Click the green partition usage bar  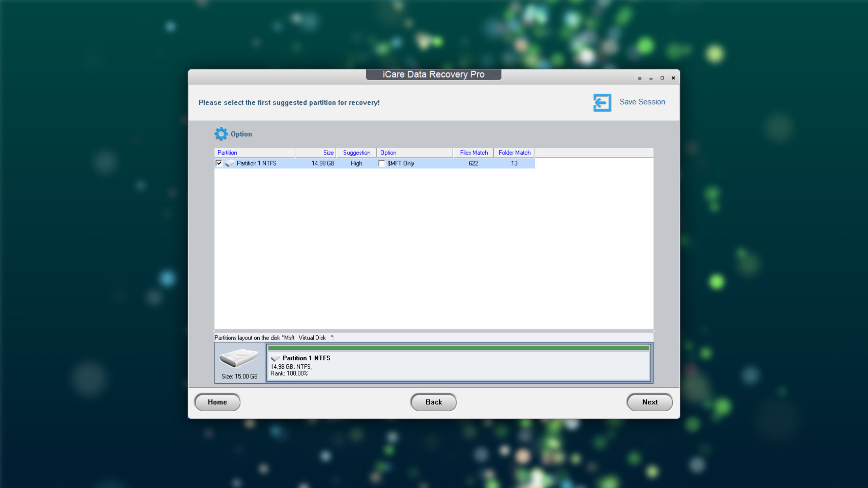click(458, 348)
